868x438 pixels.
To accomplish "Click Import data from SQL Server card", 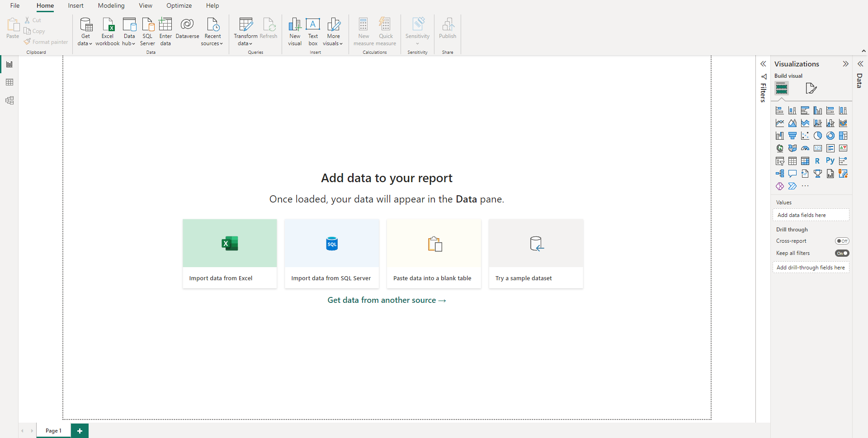I will (332, 254).
